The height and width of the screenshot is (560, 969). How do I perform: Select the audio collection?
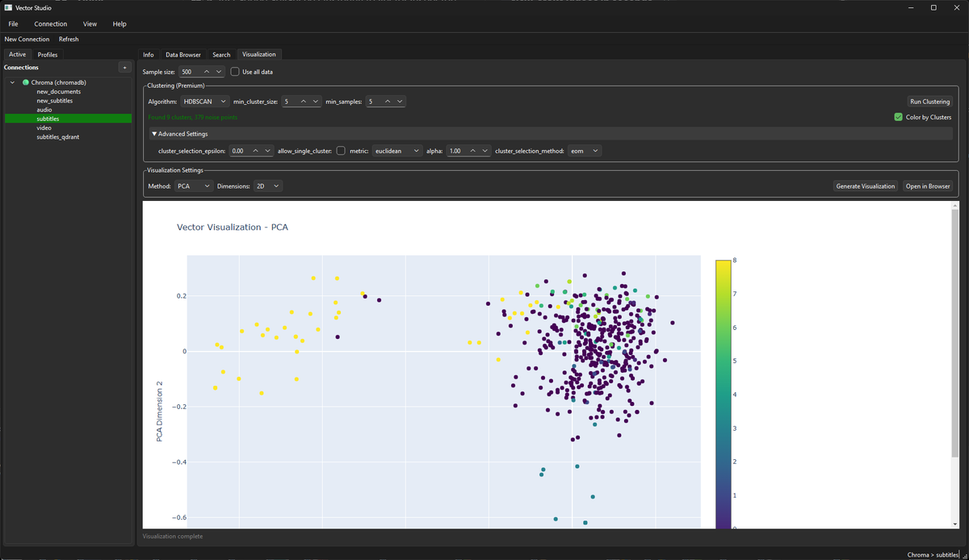tap(44, 110)
